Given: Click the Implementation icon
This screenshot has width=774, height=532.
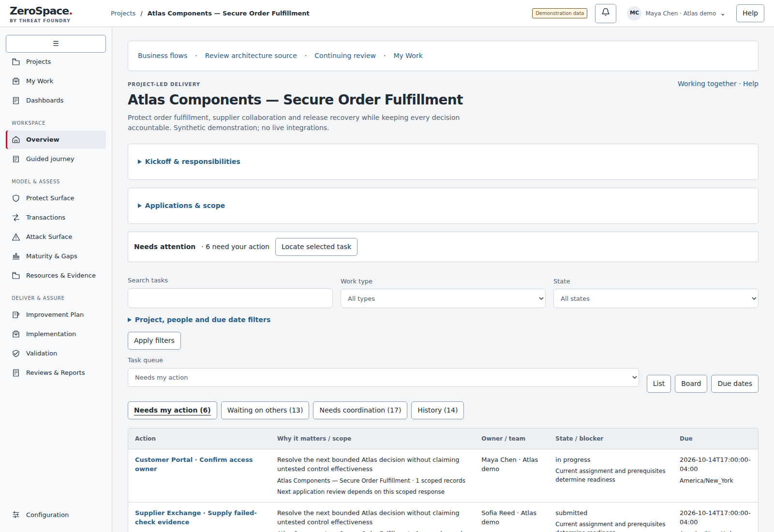Looking at the screenshot, I should 16,334.
